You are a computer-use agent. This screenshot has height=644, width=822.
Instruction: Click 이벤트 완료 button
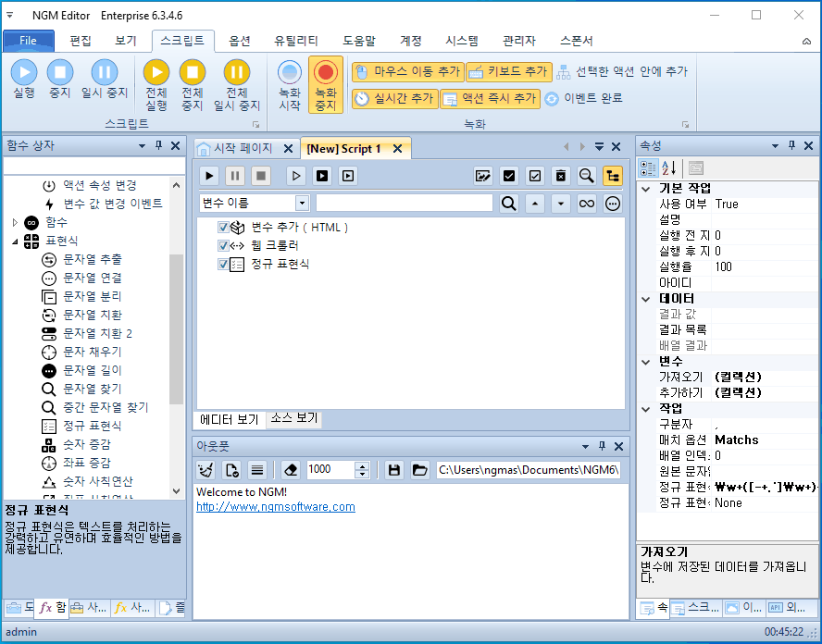tap(583, 98)
